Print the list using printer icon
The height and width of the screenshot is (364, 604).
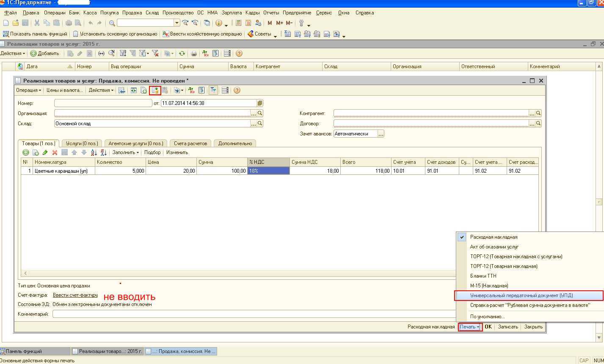194,53
